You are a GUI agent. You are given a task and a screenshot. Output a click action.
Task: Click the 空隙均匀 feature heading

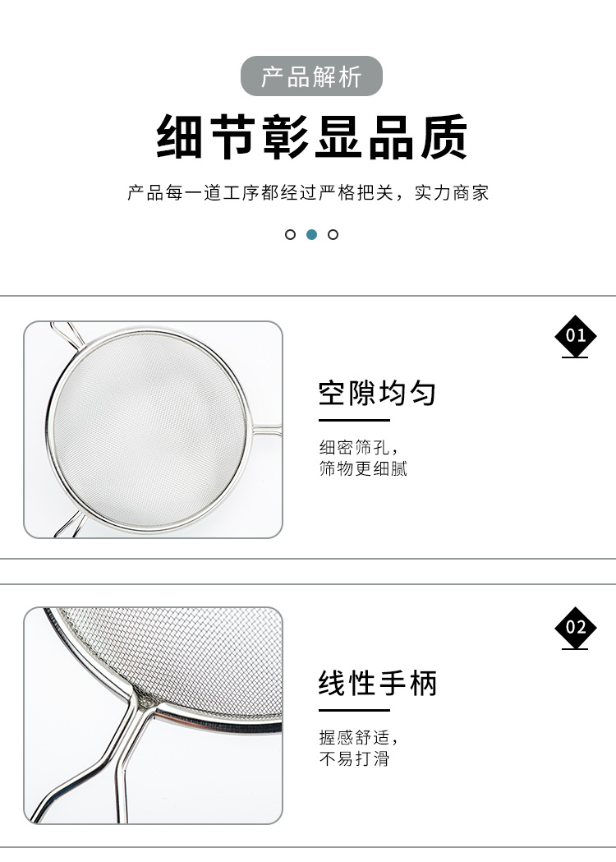pyautogui.click(x=378, y=393)
